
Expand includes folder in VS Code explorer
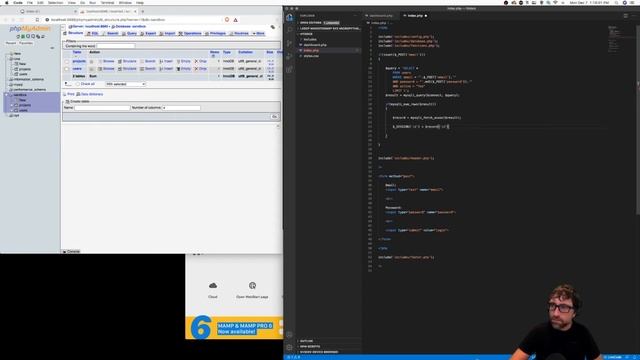(x=310, y=39)
